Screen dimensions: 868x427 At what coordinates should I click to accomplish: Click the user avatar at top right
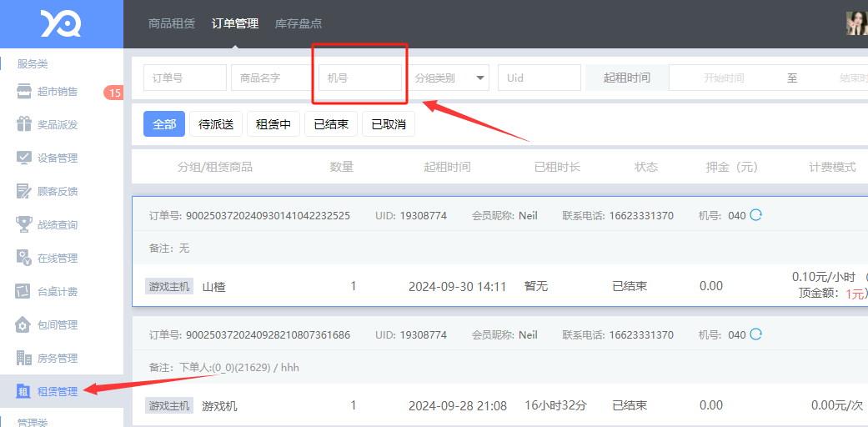point(857,24)
